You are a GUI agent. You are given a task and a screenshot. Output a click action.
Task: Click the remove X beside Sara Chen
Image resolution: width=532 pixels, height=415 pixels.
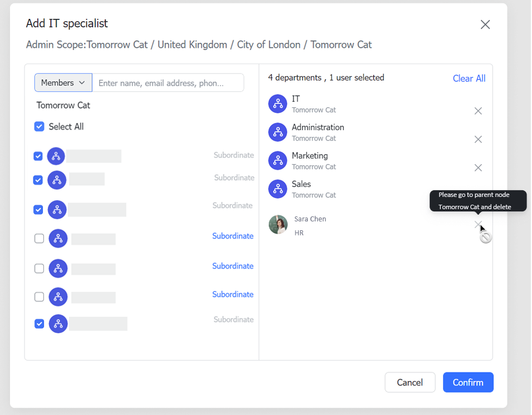point(477,224)
